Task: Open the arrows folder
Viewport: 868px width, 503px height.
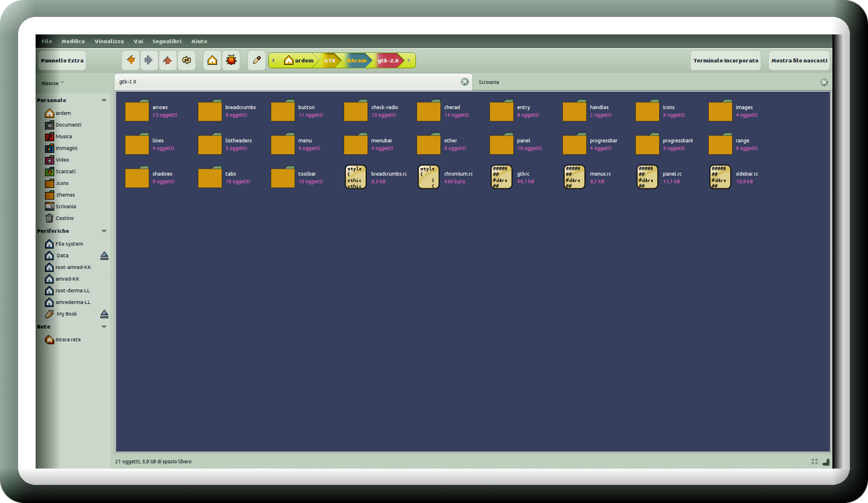Action: (x=137, y=111)
